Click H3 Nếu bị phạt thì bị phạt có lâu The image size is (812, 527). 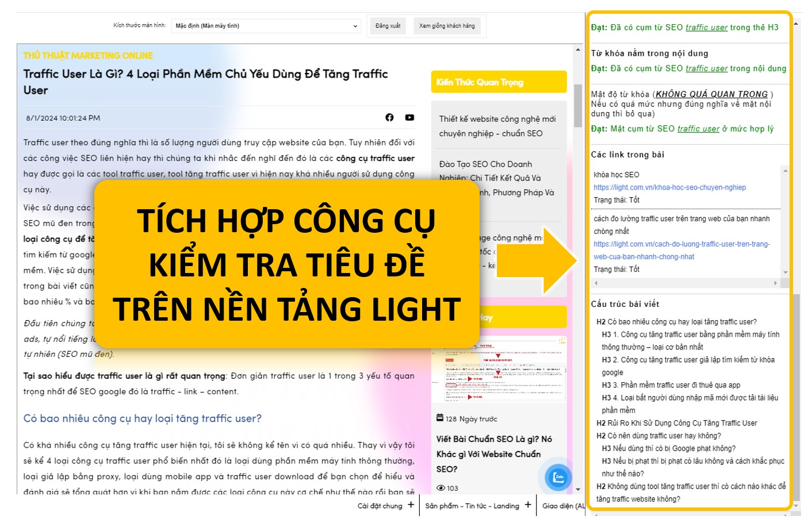click(693, 467)
